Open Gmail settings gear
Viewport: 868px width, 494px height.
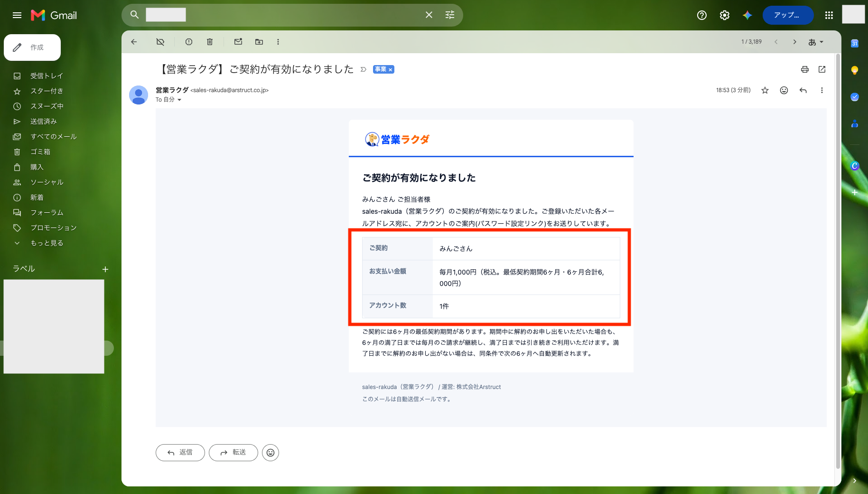725,15
